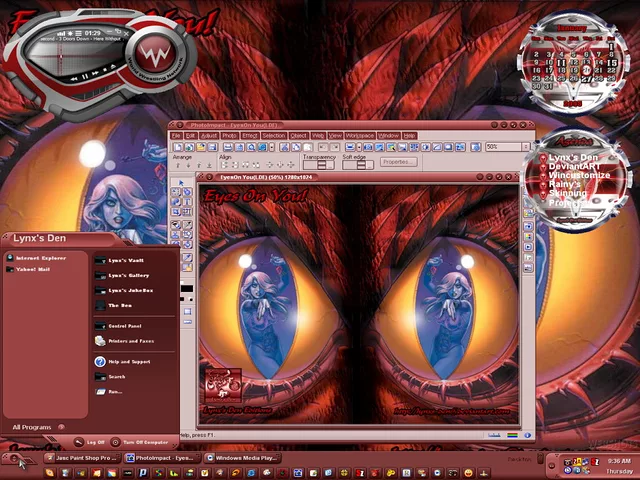Click the Redo arrow icon in PhotoImpact toolbar
The width and height of the screenshot is (640, 480).
click(x=335, y=147)
